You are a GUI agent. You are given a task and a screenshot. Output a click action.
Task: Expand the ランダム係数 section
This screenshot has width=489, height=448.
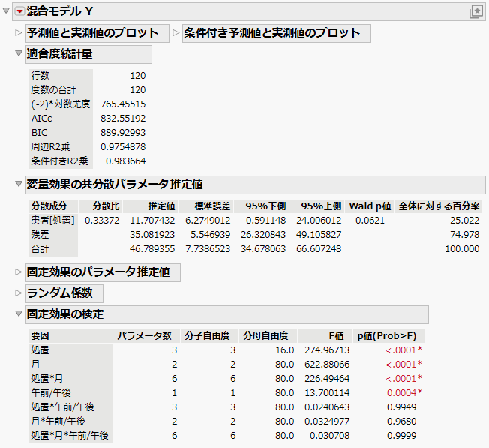click(x=19, y=293)
